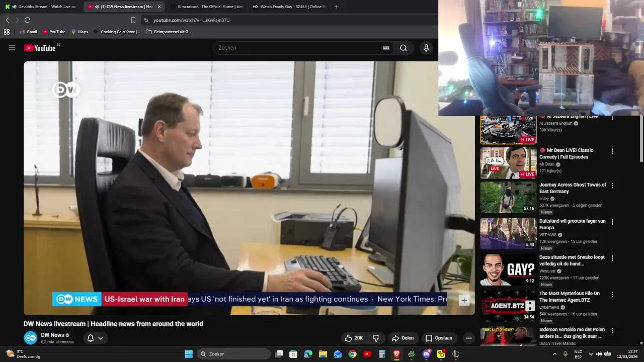Open the network and volume tray icons
The height and width of the screenshot is (362, 644).
click(599, 354)
